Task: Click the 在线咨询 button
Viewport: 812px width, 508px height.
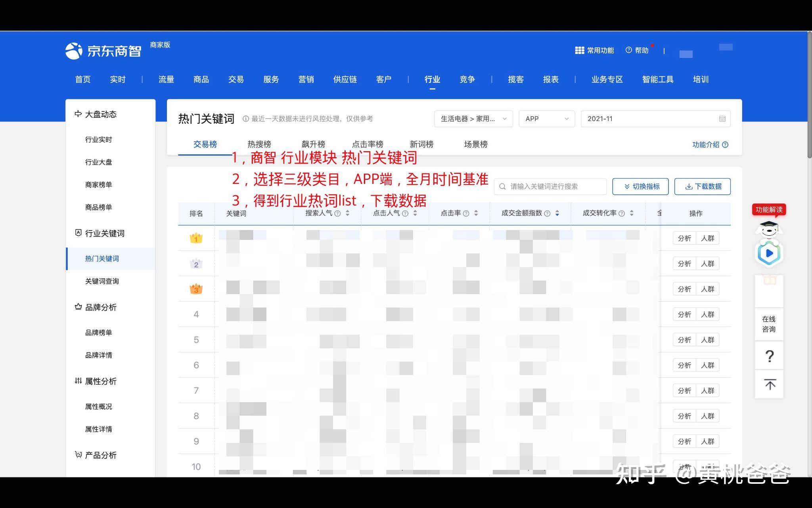Action: coord(769,324)
